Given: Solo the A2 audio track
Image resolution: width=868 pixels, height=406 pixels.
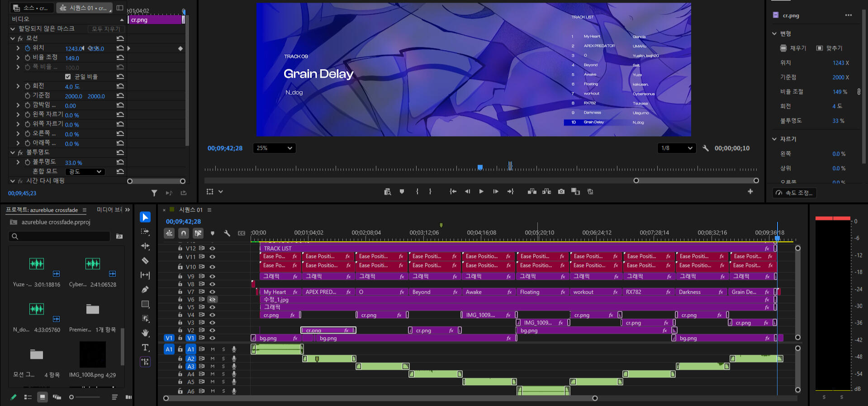Looking at the screenshot, I should (223, 359).
